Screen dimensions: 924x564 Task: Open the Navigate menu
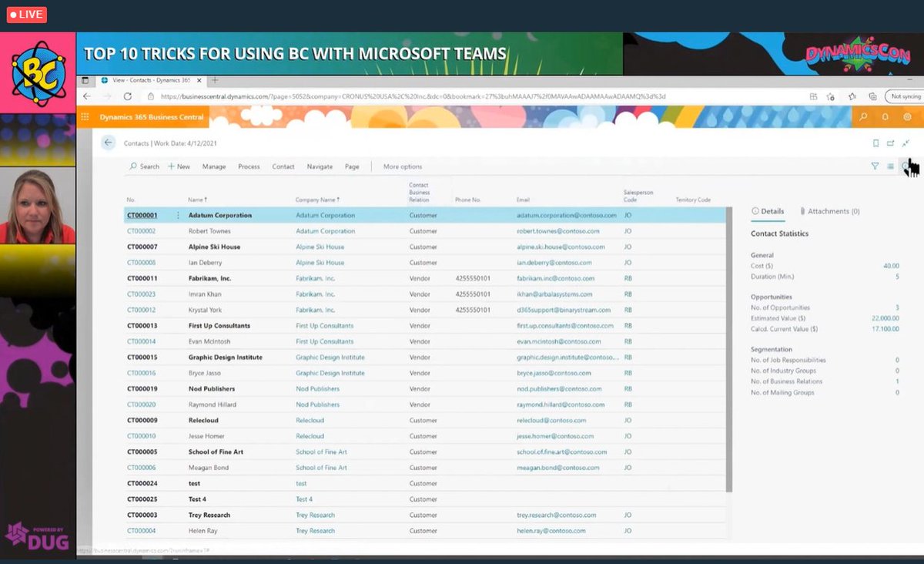tap(320, 166)
